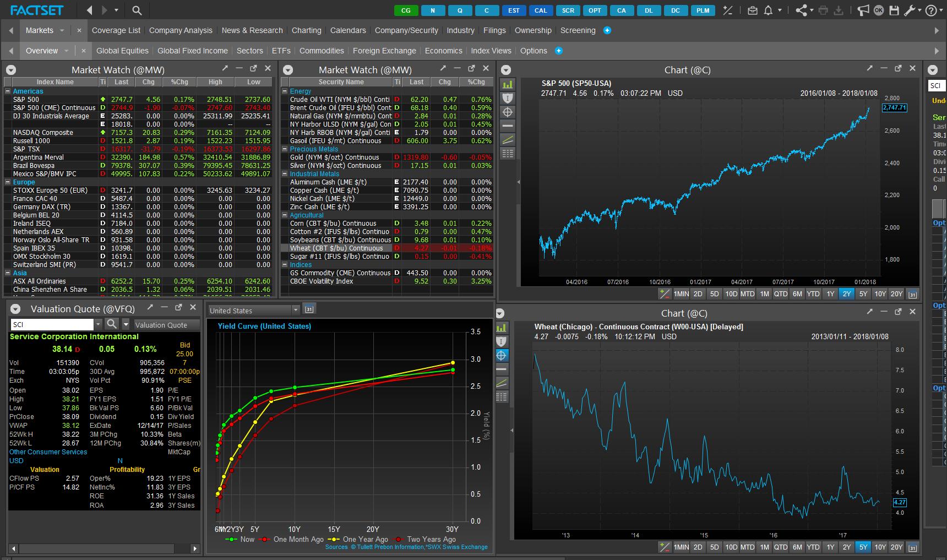947x560 pixels.
Task: Open the yield curve date calendar icon
Action: pyautogui.click(x=309, y=309)
